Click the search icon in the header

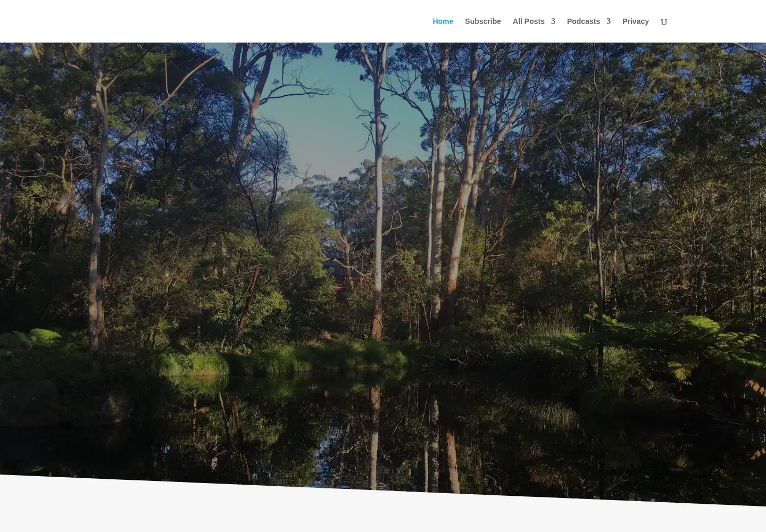[x=664, y=22]
